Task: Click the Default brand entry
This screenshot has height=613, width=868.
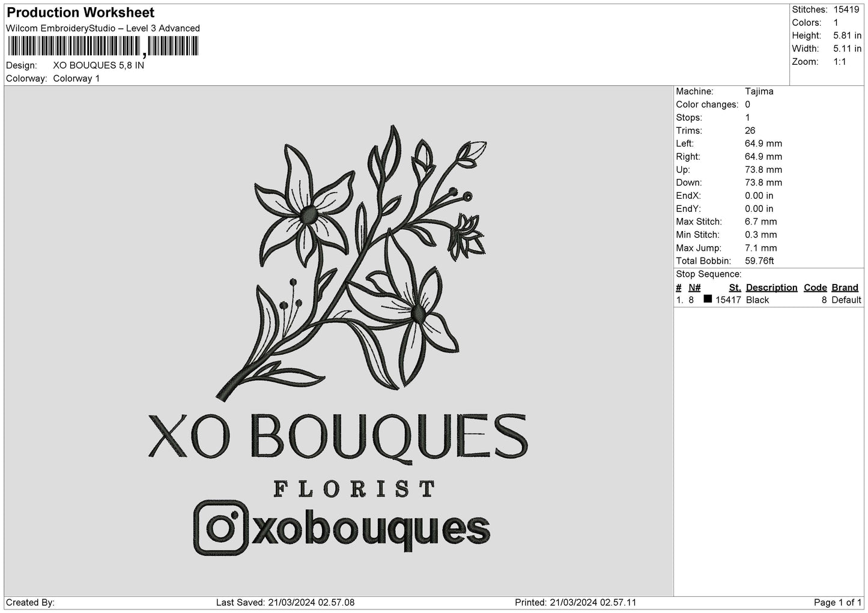Action: pyautogui.click(x=846, y=300)
